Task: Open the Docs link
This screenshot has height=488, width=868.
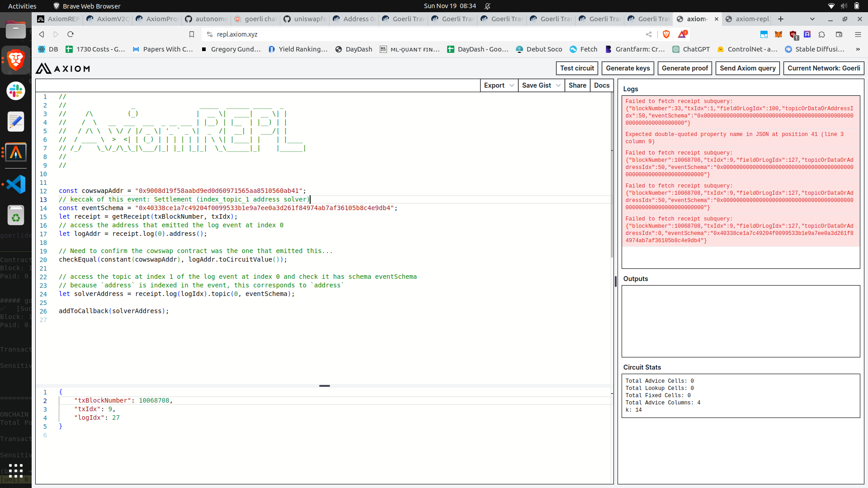Action: [x=602, y=85]
